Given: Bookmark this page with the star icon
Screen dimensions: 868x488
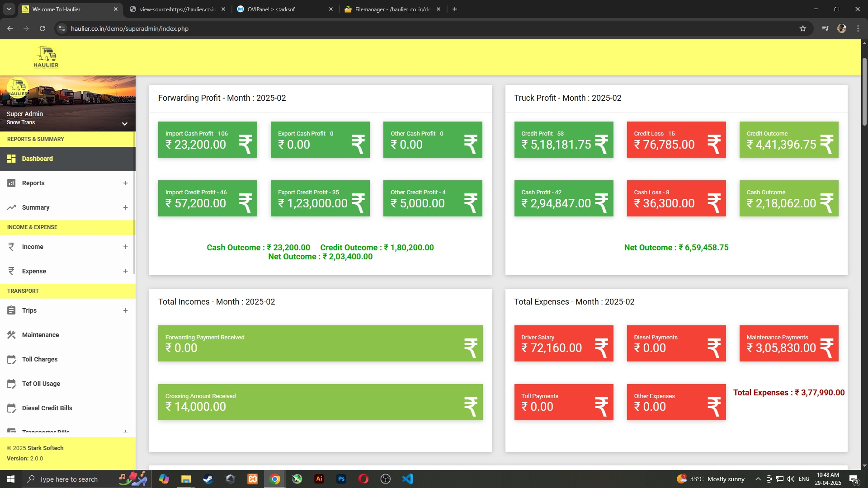Looking at the screenshot, I should coord(803,28).
